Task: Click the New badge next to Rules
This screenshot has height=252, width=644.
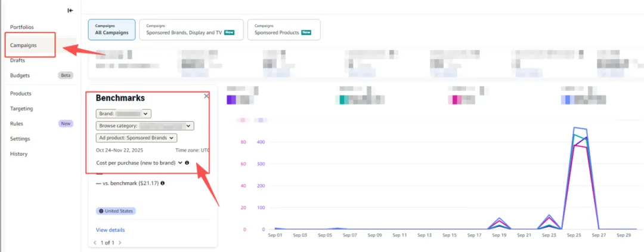Action: (x=66, y=124)
